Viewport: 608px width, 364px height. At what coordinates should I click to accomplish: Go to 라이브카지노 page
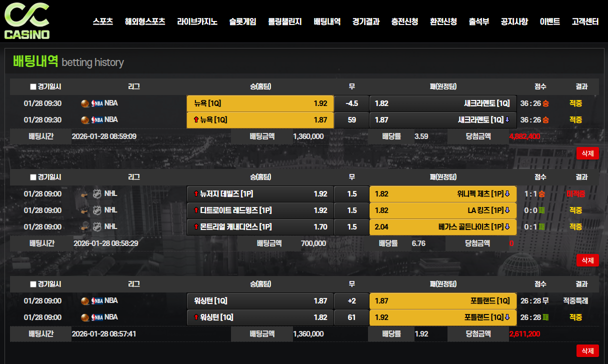click(x=197, y=21)
